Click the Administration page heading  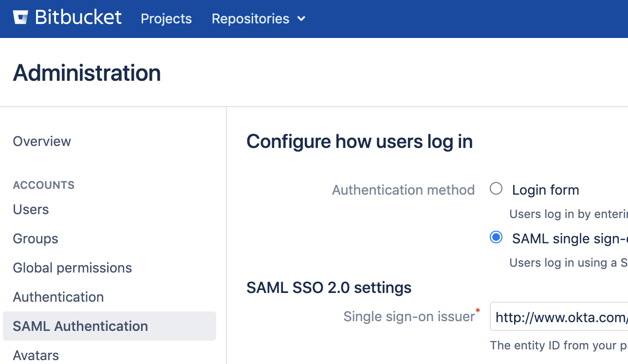87,73
